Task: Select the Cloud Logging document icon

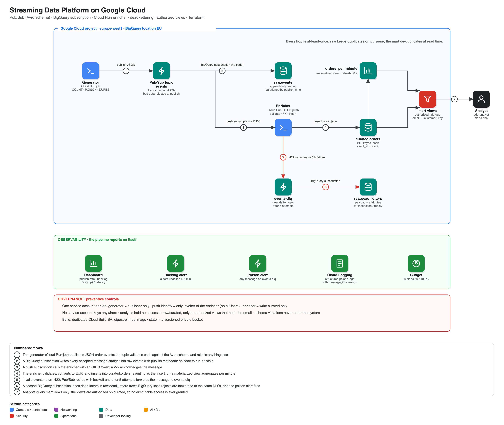Action: (340, 263)
